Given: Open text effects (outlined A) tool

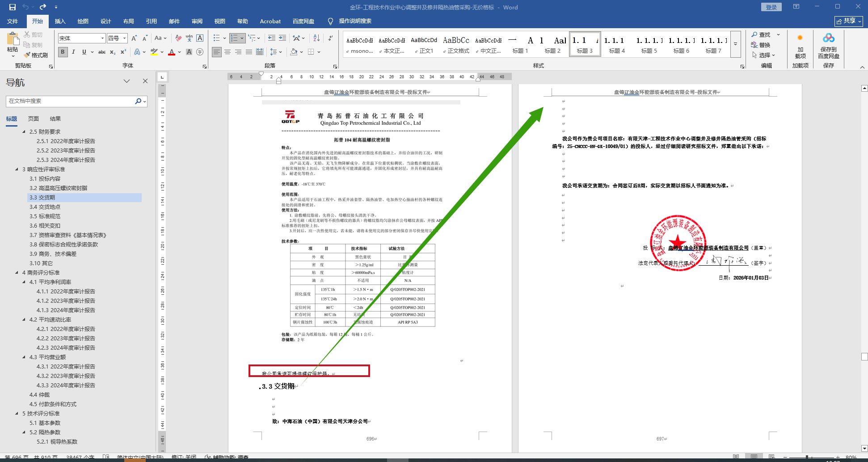Looking at the screenshot, I should (137, 52).
